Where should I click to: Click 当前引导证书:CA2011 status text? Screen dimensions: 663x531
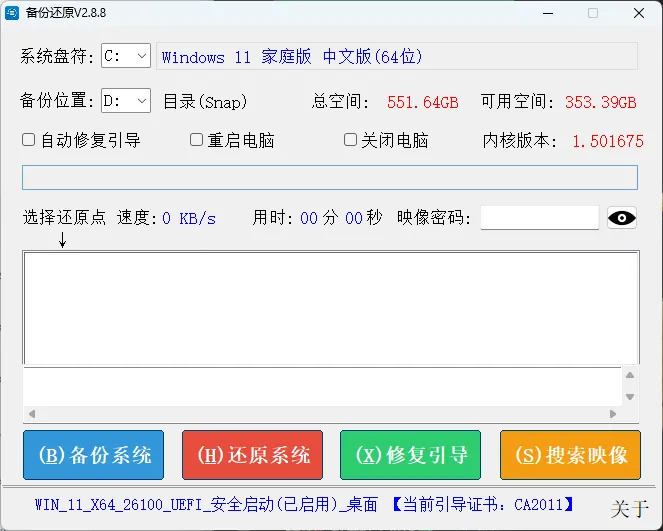[x=482, y=504]
